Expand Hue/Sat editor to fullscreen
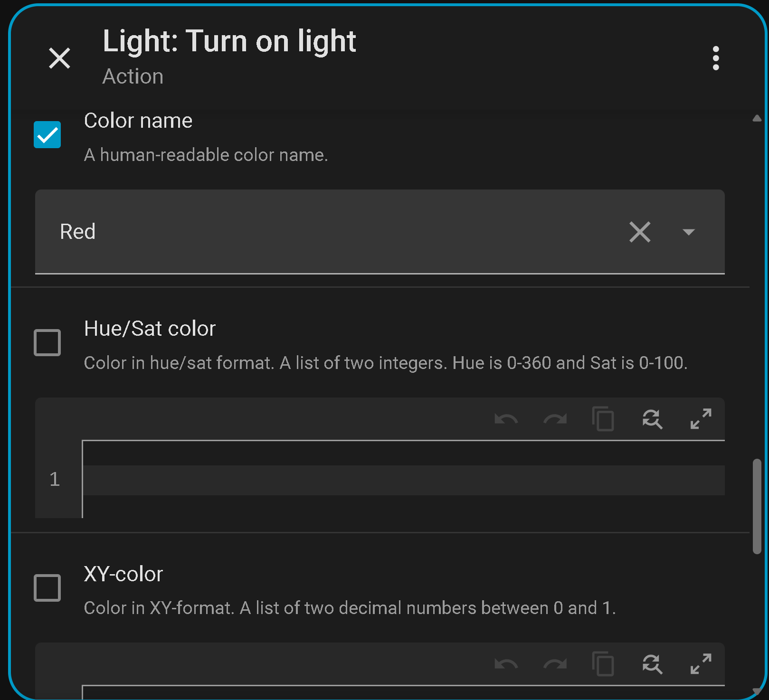This screenshot has width=769, height=700. [x=701, y=419]
